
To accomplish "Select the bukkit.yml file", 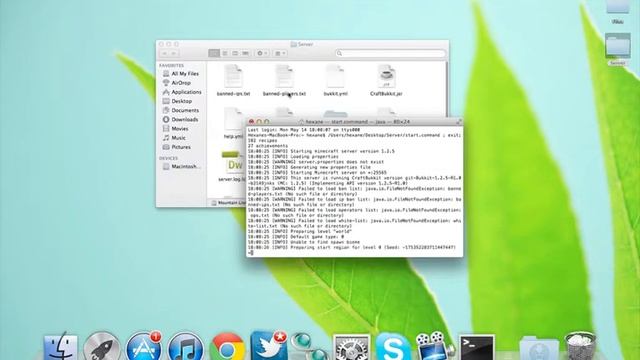I will pos(336,80).
